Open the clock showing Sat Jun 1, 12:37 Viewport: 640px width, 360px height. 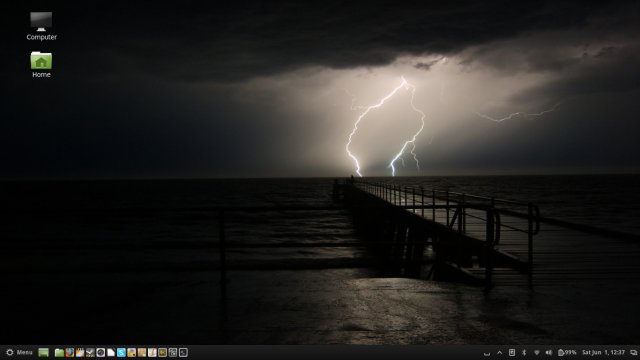coord(603,353)
